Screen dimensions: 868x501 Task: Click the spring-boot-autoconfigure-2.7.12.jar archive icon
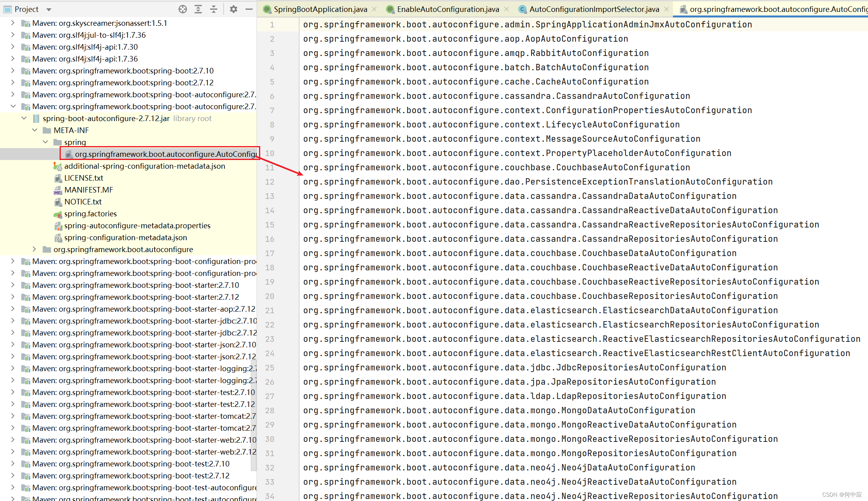(x=36, y=118)
